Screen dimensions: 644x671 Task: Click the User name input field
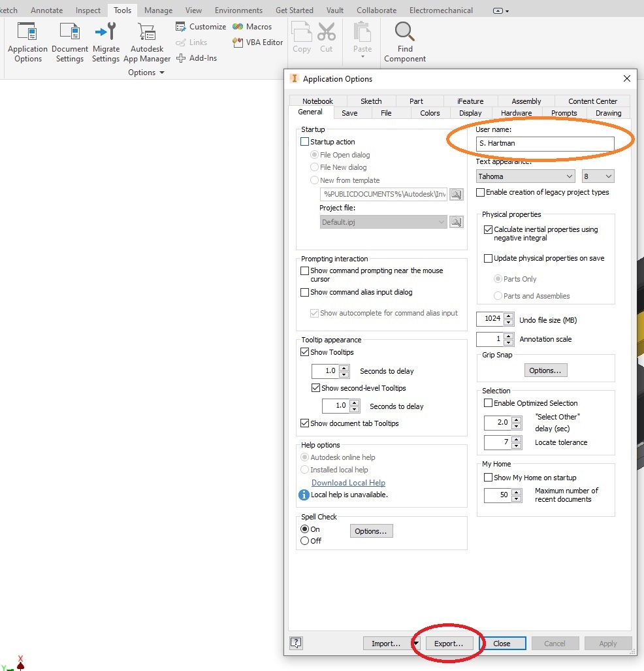[545, 143]
